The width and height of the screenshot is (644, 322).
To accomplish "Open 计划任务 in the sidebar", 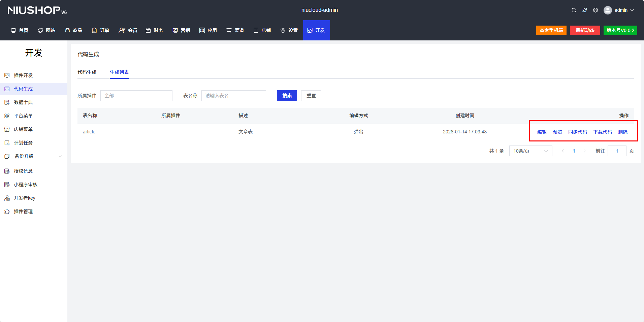I will coord(23,143).
